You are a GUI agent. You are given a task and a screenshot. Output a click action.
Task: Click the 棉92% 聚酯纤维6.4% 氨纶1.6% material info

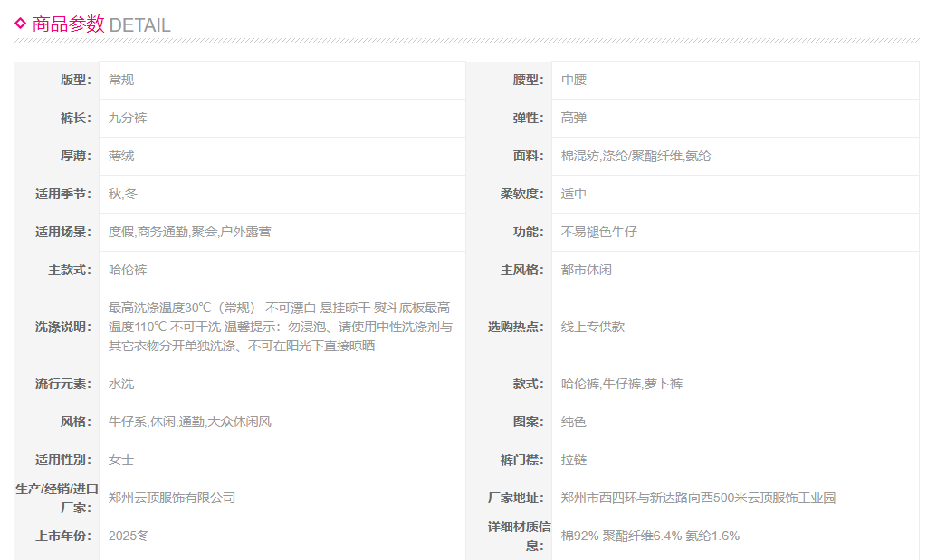tap(650, 536)
